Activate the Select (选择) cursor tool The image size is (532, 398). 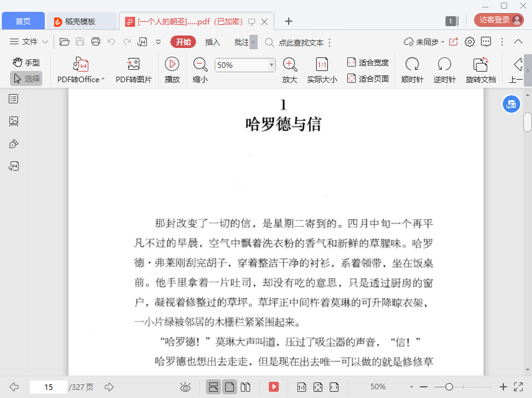point(27,78)
